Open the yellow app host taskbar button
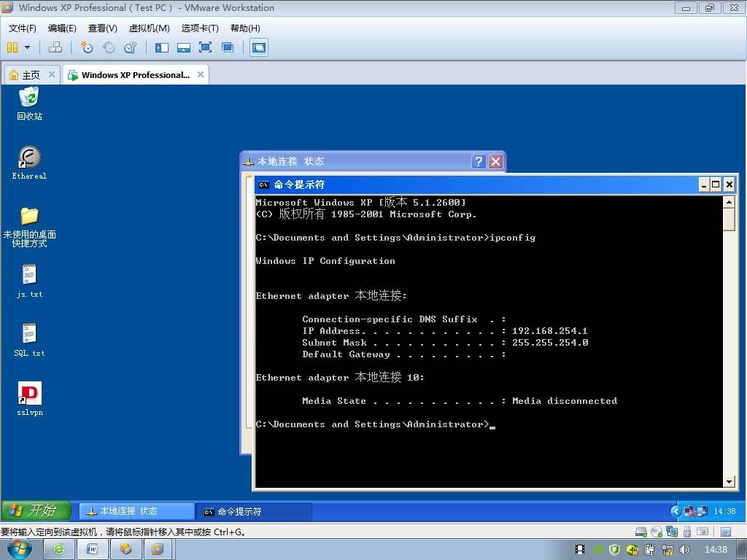The height and width of the screenshot is (560, 747). click(125, 550)
